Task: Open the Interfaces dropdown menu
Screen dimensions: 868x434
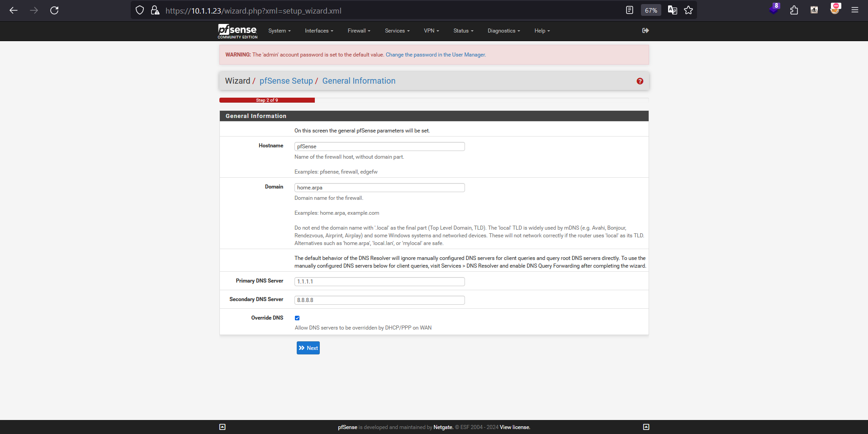Action: (x=319, y=31)
